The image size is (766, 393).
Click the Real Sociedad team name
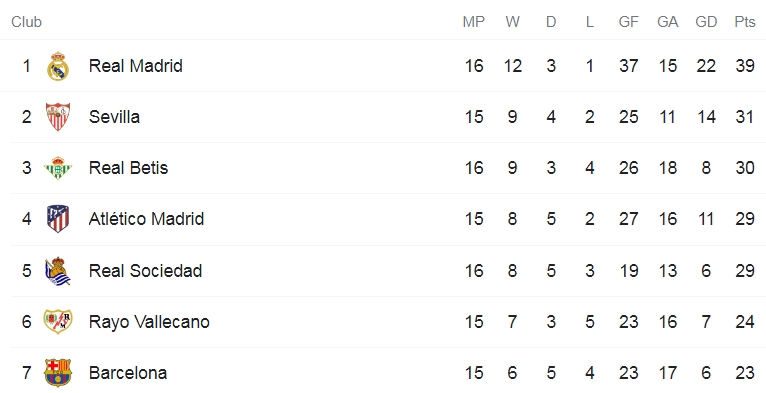coord(145,271)
